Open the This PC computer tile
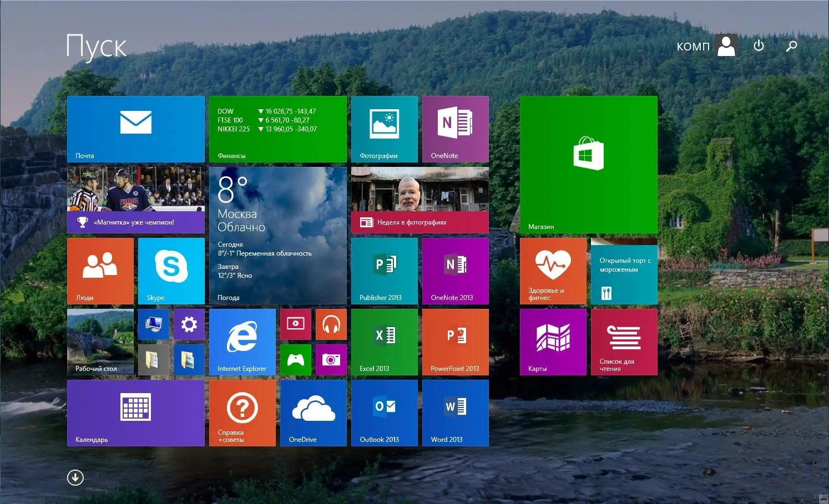This screenshot has height=504, width=829. point(154,324)
